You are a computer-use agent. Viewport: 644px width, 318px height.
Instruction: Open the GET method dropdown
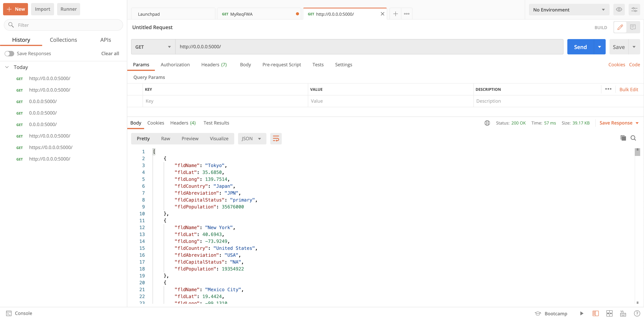tap(153, 47)
